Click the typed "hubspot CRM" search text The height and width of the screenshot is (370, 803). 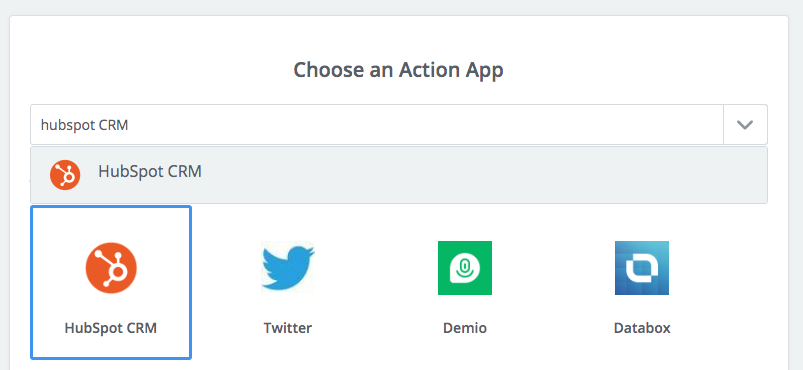tap(84, 125)
